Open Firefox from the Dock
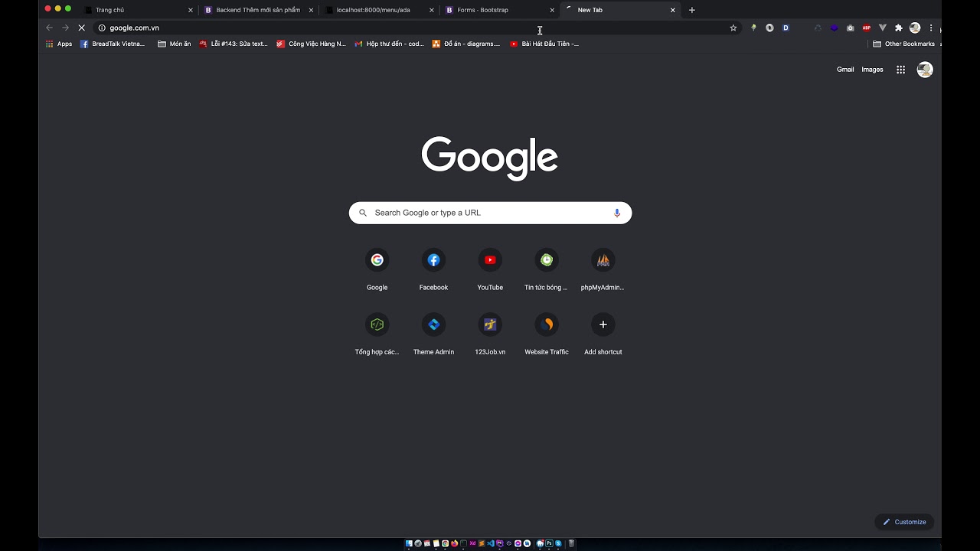The image size is (980, 551). 454,543
